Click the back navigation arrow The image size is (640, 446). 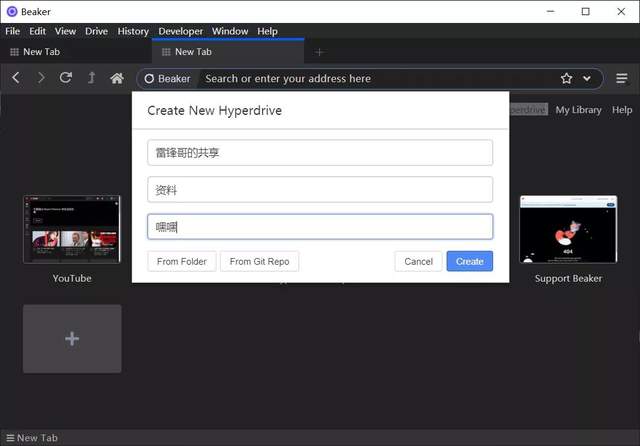(x=16, y=78)
